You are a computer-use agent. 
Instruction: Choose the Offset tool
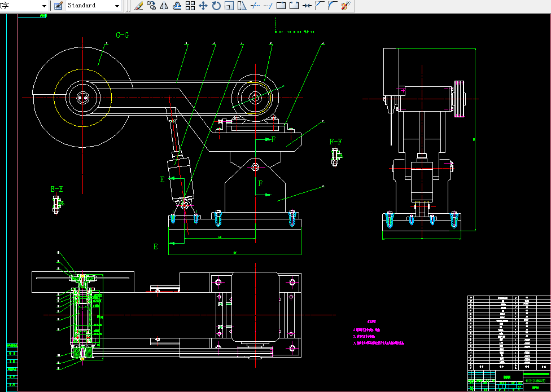pos(177,6)
